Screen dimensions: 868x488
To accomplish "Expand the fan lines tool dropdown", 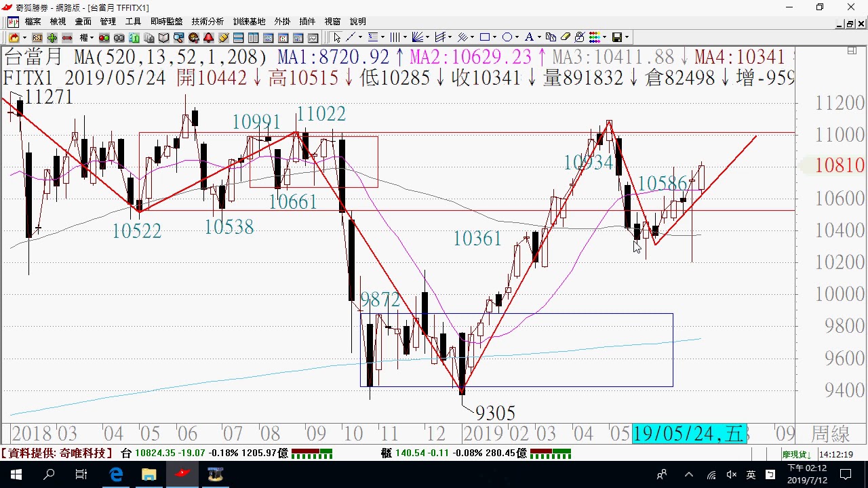I will point(427,37).
